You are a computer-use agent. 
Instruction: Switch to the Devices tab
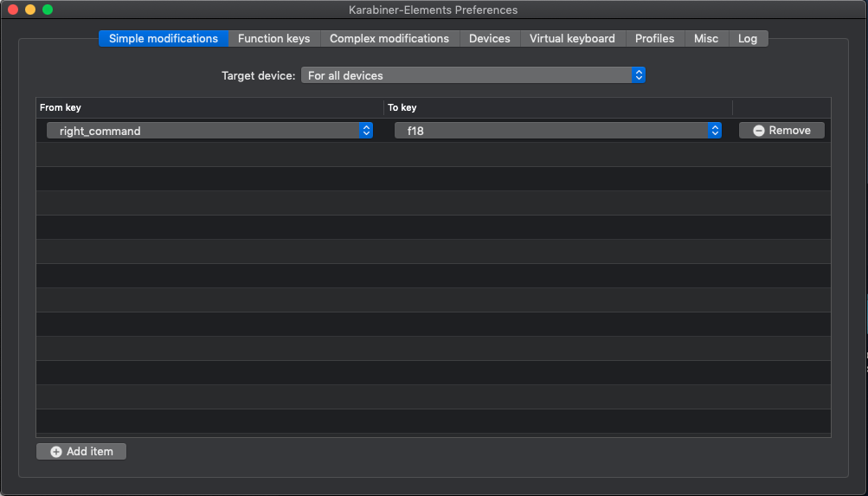[x=490, y=39]
